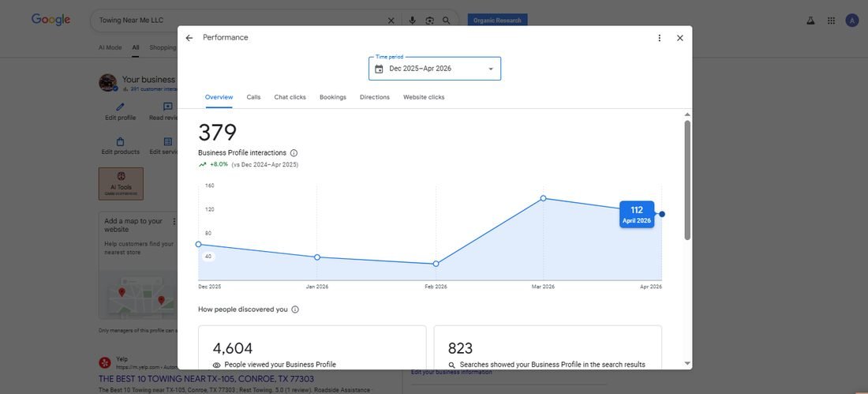Click the 379 interactions total
868x394 pixels.
click(218, 133)
